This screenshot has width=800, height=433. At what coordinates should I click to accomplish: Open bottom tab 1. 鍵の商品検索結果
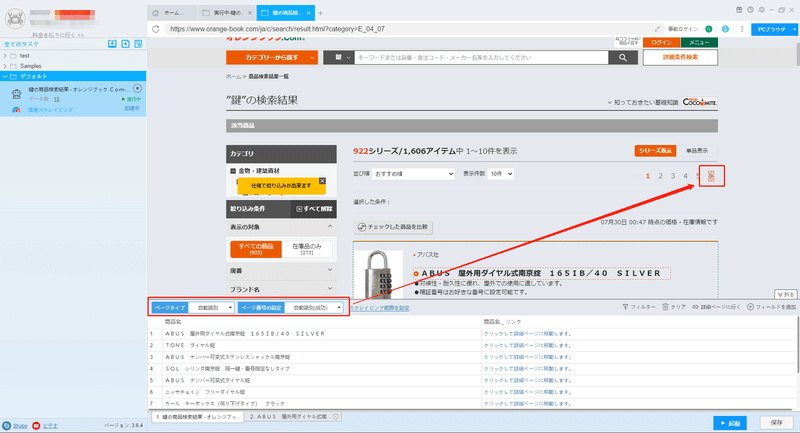(198, 417)
